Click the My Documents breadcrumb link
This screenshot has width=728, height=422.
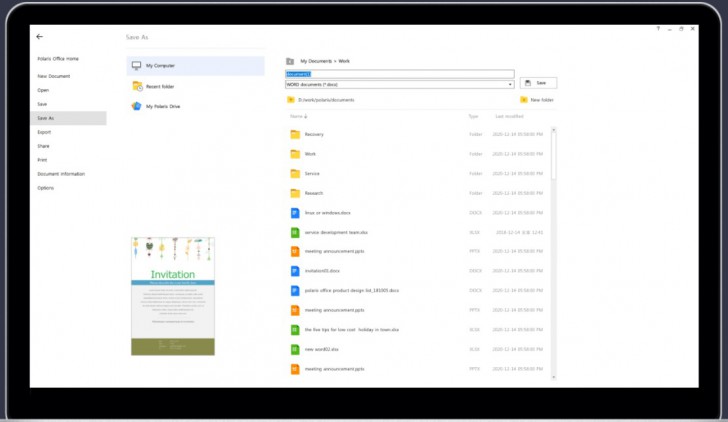click(x=316, y=61)
